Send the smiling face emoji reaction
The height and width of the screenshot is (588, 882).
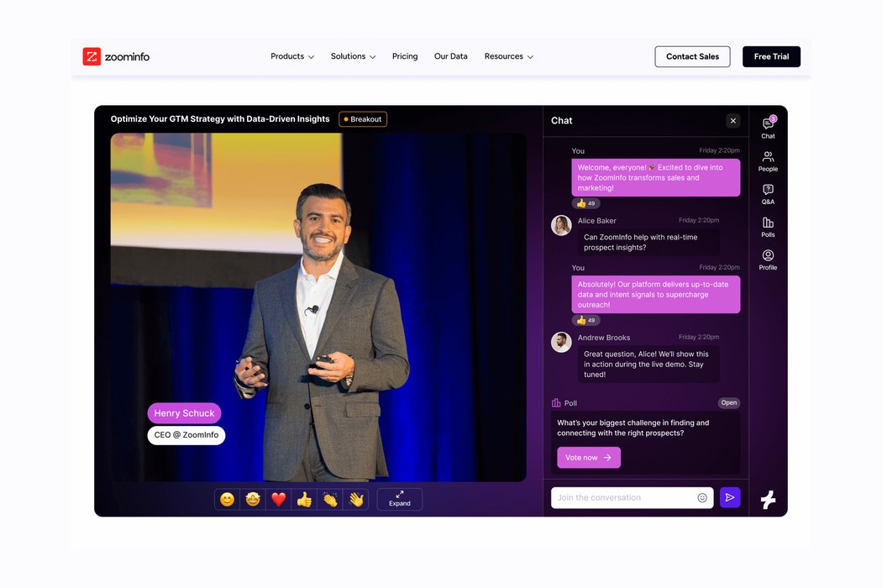click(x=228, y=499)
